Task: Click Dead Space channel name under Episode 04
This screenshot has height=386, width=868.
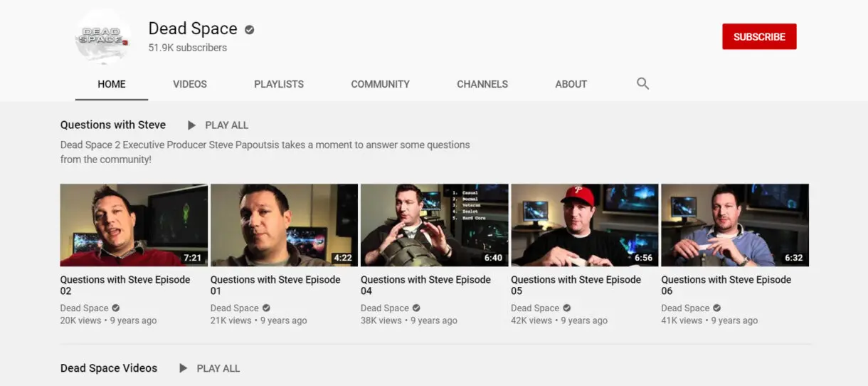Action: (385, 308)
